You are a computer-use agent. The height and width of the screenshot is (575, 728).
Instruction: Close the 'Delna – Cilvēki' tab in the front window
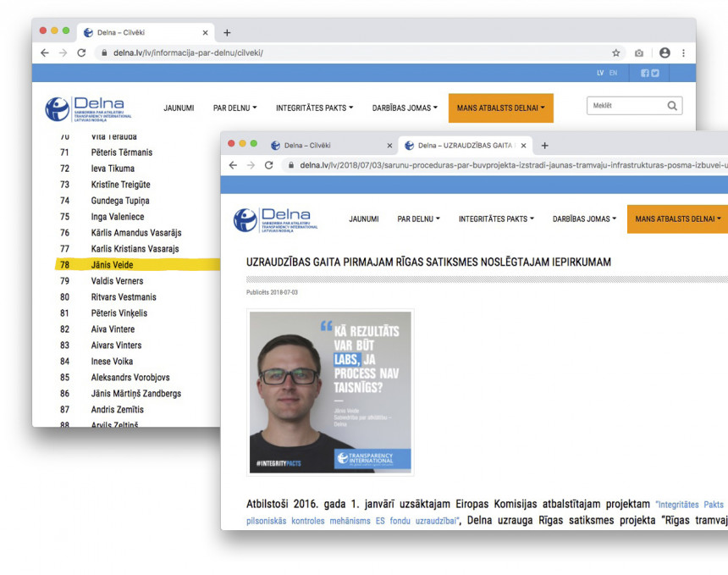point(389,146)
